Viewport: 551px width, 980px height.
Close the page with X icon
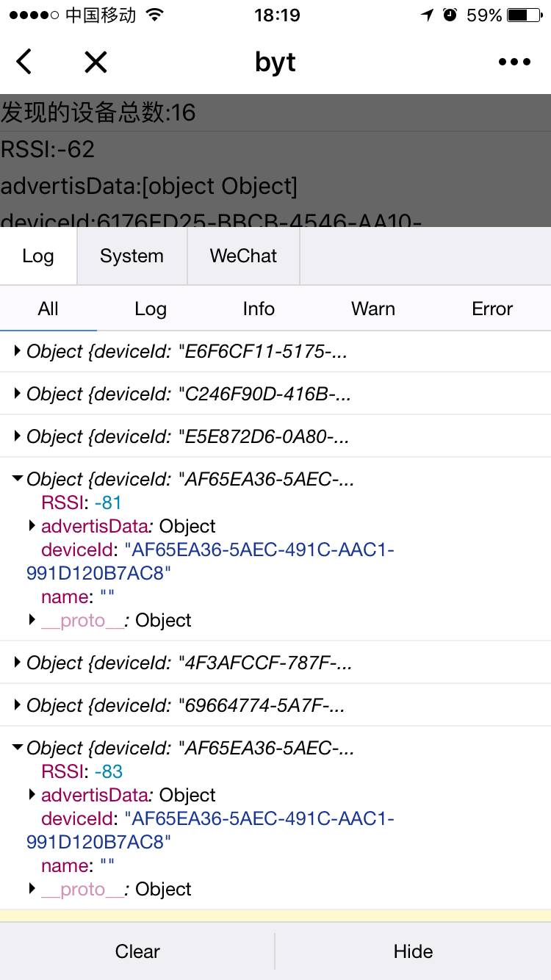pos(96,62)
